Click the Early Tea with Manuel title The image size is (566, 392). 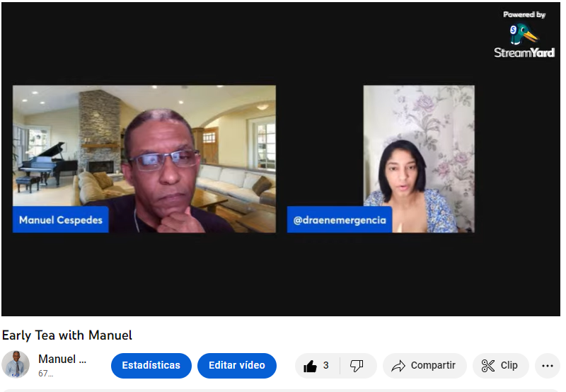click(67, 335)
